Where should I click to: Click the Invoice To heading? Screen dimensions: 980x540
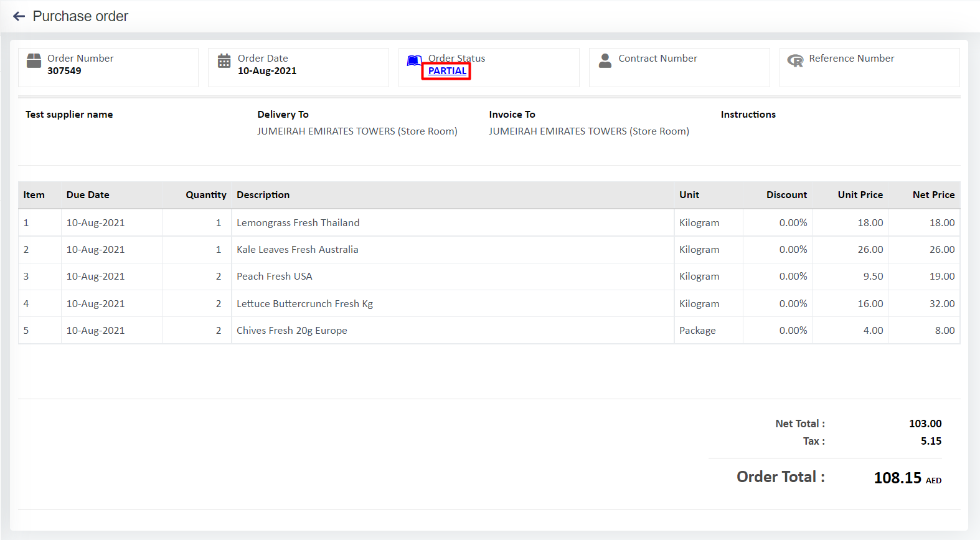pos(512,115)
